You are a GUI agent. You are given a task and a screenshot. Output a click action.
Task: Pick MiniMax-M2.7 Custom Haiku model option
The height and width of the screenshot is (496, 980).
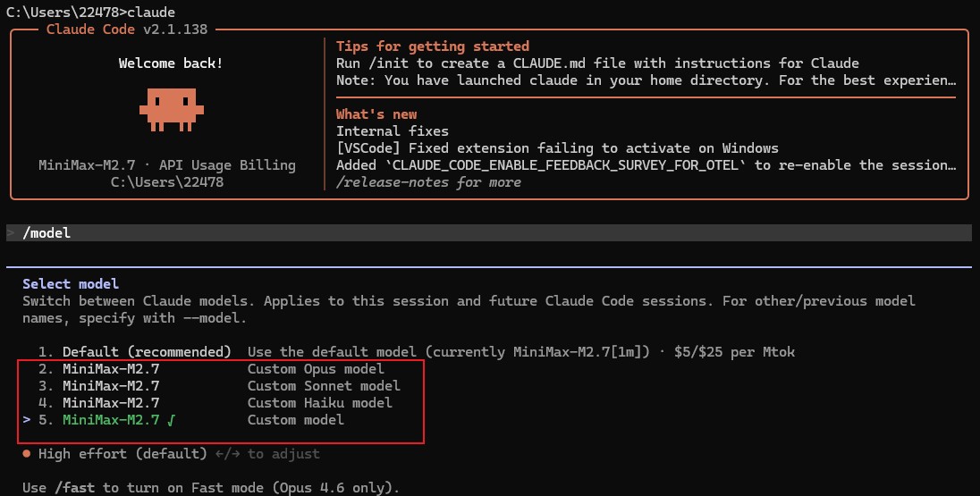pyautogui.click(x=215, y=402)
